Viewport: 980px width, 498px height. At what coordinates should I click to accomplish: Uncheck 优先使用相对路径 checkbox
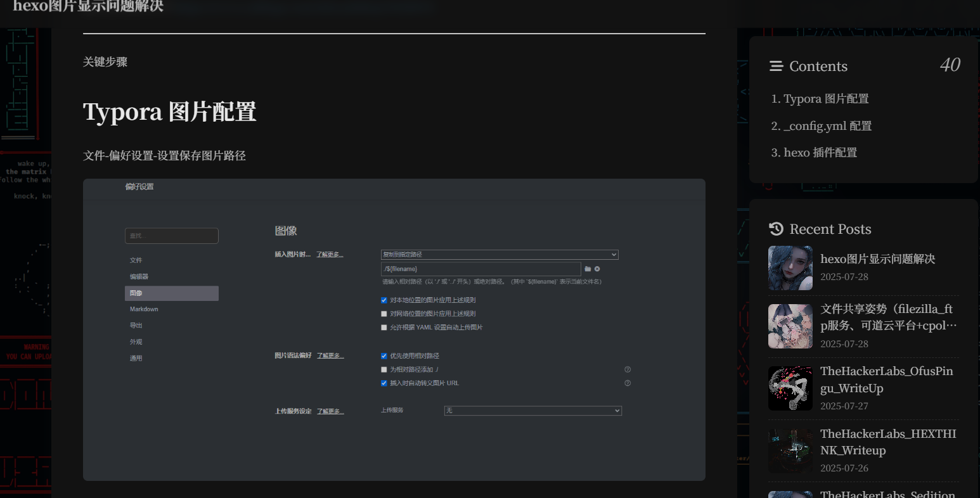tap(384, 356)
